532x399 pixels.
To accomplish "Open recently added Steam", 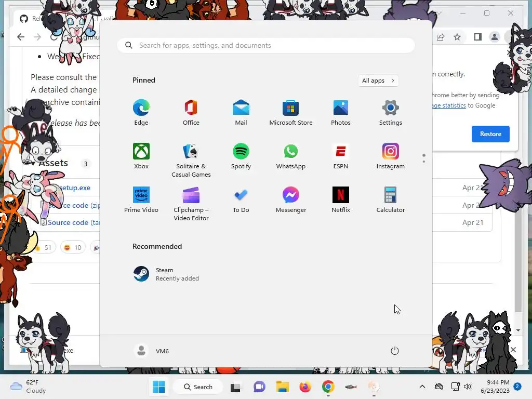I will (166, 274).
